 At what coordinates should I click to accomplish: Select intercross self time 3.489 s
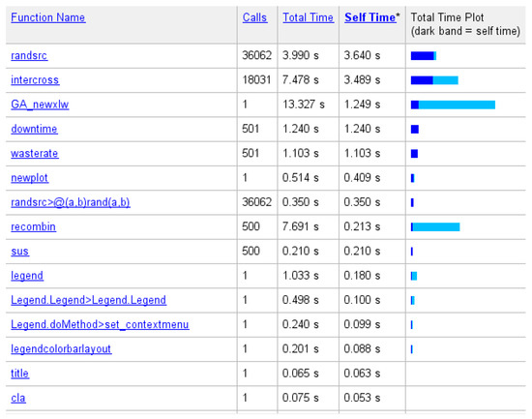point(362,79)
